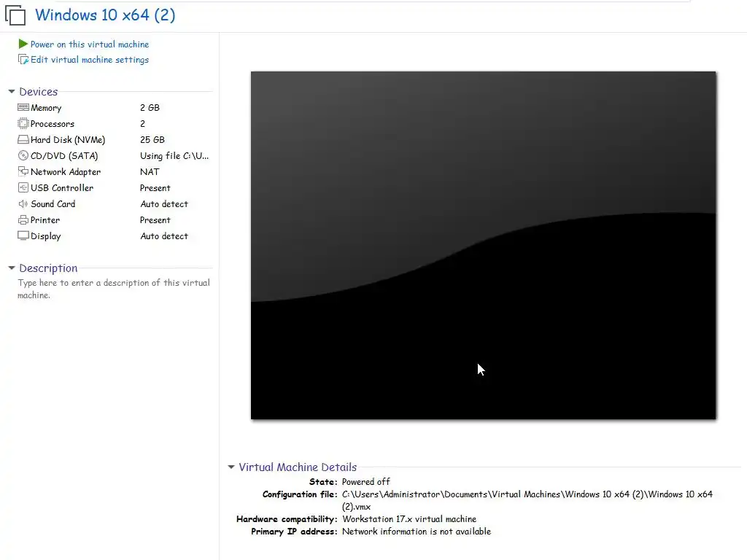Click the Sound Card speaker icon
The image size is (747, 560).
click(x=23, y=204)
